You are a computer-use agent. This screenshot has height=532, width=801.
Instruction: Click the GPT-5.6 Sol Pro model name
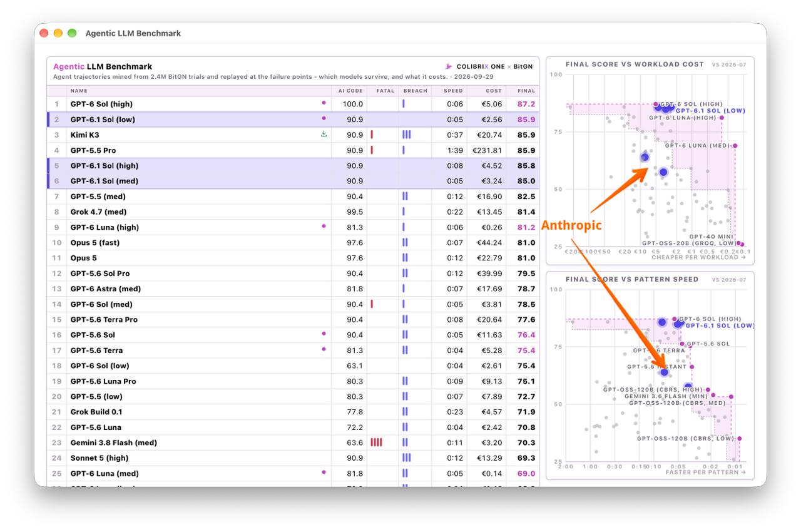tap(100, 274)
